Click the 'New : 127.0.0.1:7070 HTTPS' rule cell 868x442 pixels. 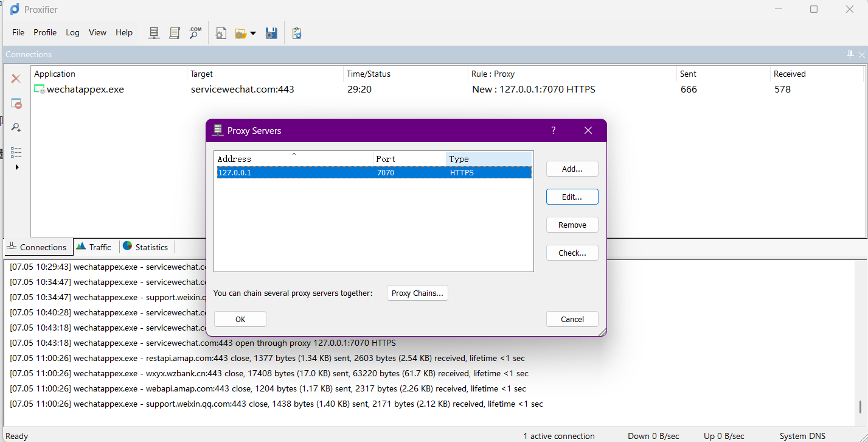(533, 89)
